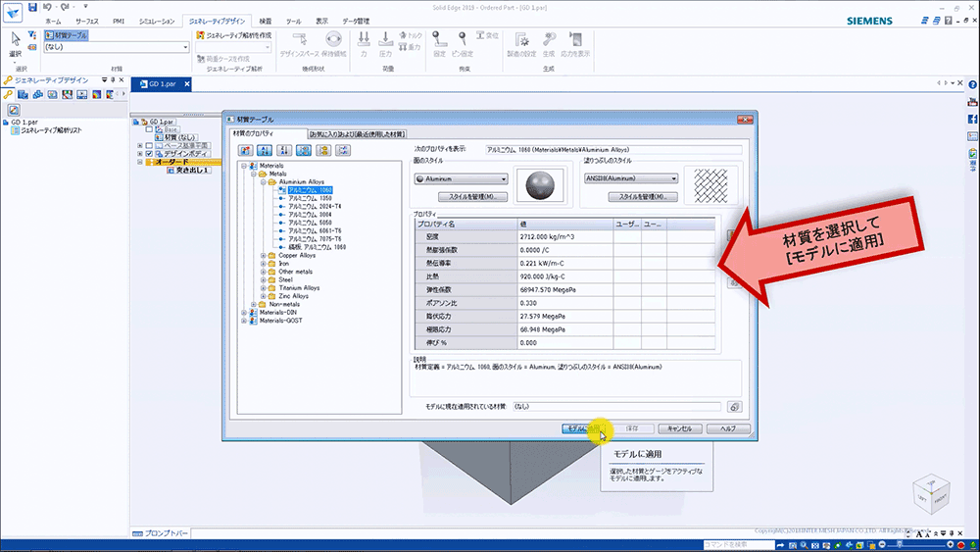Click the command search field
Screen dimensions: 980x552
(x=739, y=544)
